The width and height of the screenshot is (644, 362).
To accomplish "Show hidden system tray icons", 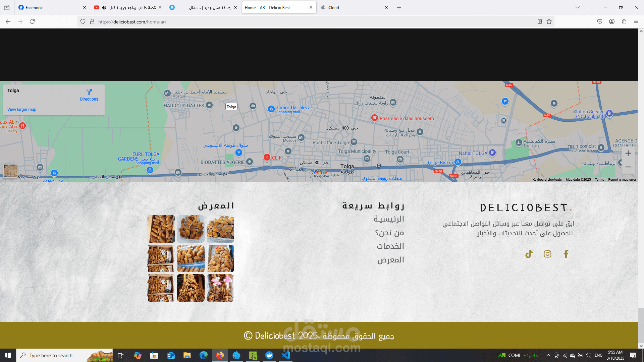I will point(548,355).
